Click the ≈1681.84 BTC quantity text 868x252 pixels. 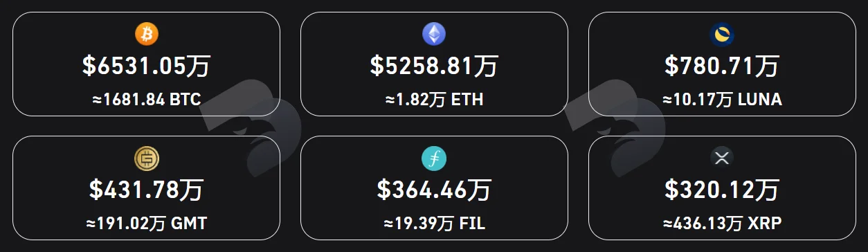click(x=147, y=100)
